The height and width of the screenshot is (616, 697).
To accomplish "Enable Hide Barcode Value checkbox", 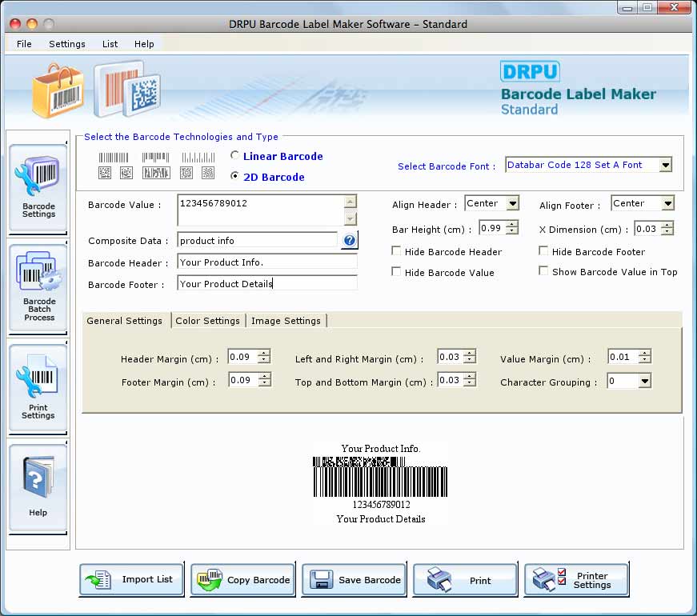I will pos(396,271).
